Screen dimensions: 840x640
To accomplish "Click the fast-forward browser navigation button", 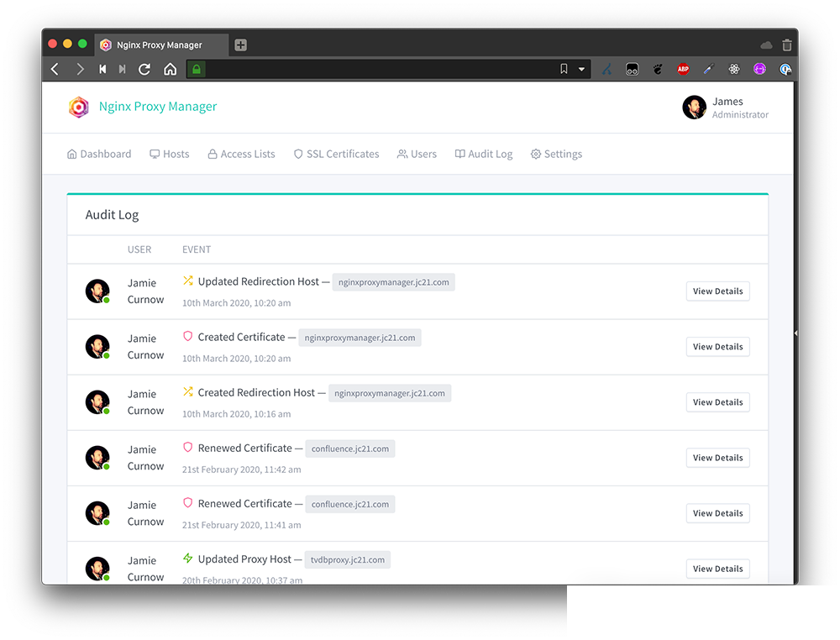I will 123,69.
